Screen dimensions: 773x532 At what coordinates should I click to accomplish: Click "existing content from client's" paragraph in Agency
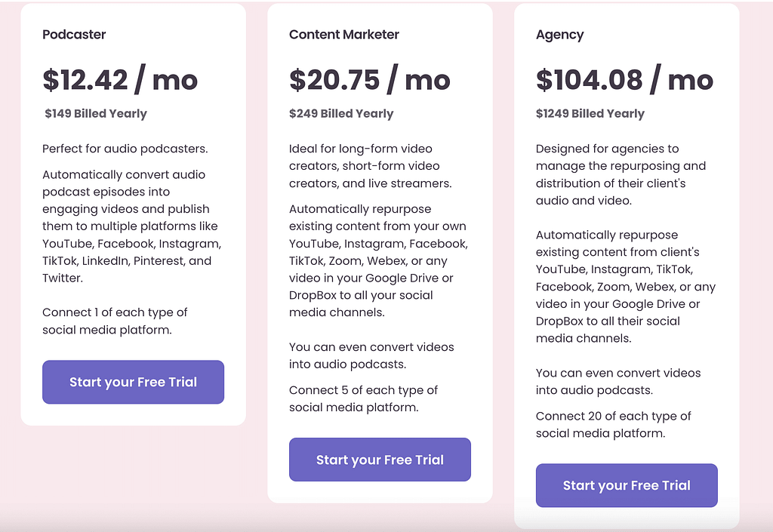625,287
